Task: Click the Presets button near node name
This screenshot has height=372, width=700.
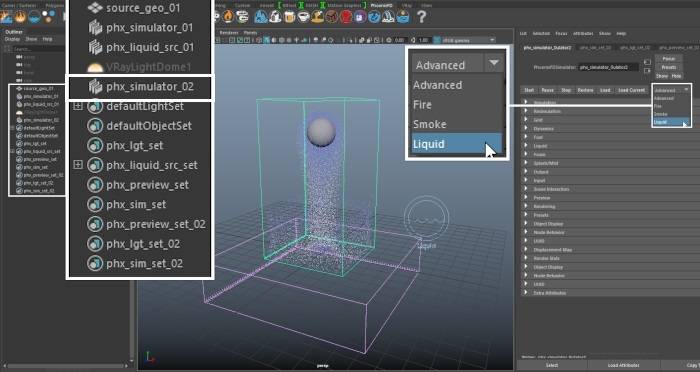Action: pos(668,67)
